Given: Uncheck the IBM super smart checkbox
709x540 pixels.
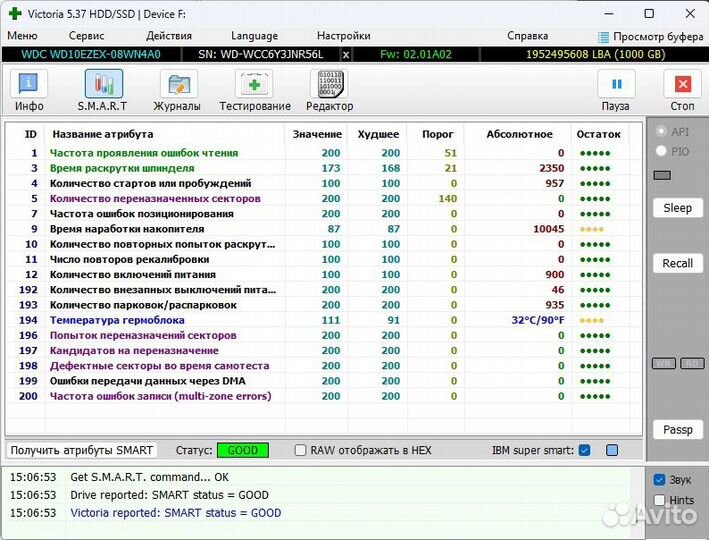Looking at the screenshot, I should tap(585, 451).
